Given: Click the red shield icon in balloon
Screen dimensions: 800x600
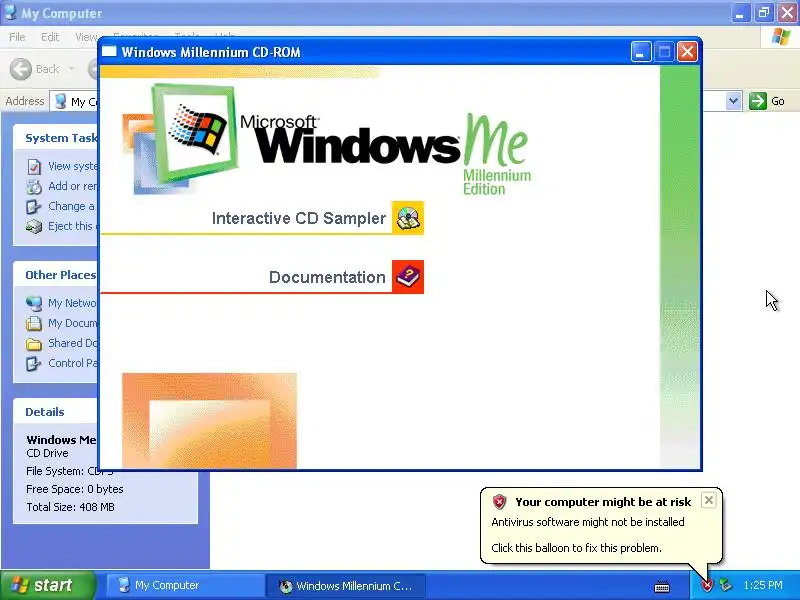Looking at the screenshot, I should click(x=499, y=502).
